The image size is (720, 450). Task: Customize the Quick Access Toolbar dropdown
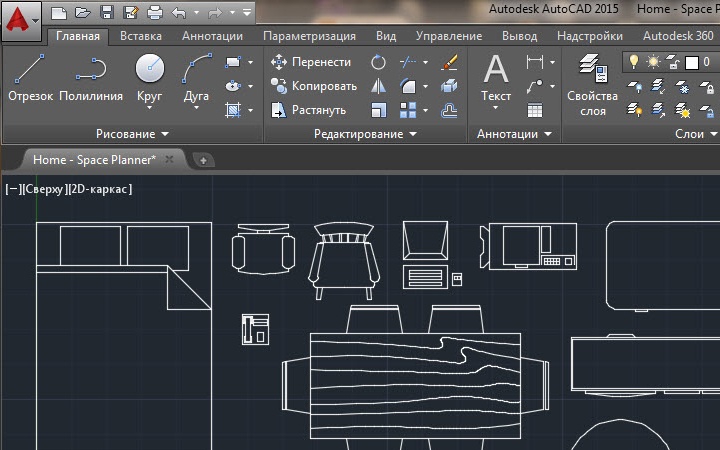pyautogui.click(x=248, y=12)
